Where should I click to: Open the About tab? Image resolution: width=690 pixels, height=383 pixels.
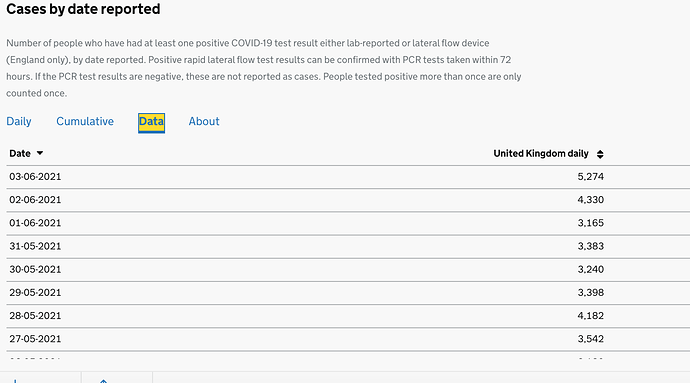coord(204,122)
